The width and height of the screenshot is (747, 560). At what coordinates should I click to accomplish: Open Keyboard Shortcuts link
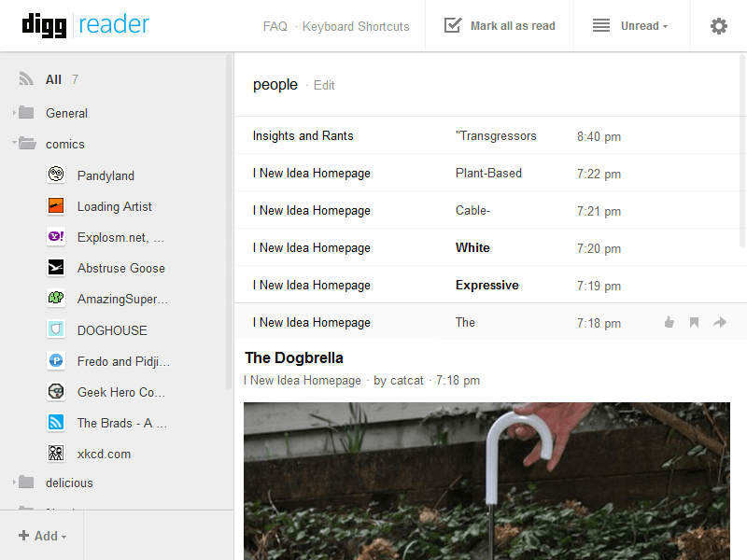tap(356, 26)
